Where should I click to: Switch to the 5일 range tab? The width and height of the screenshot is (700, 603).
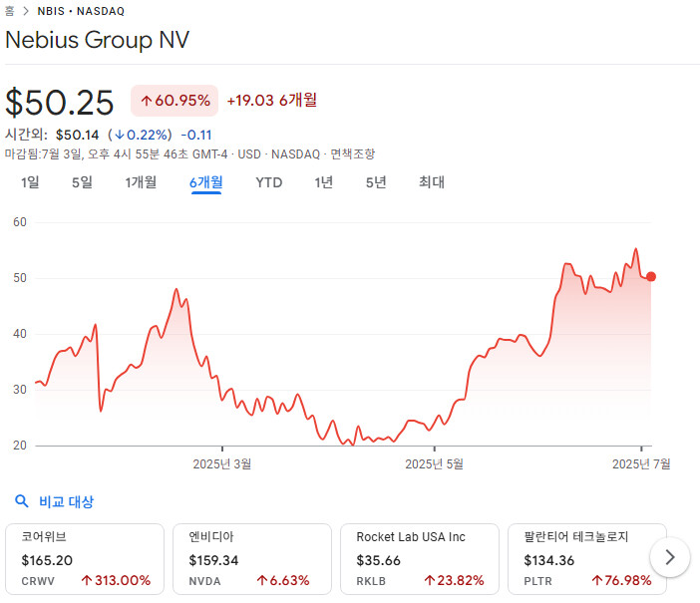pos(82,182)
